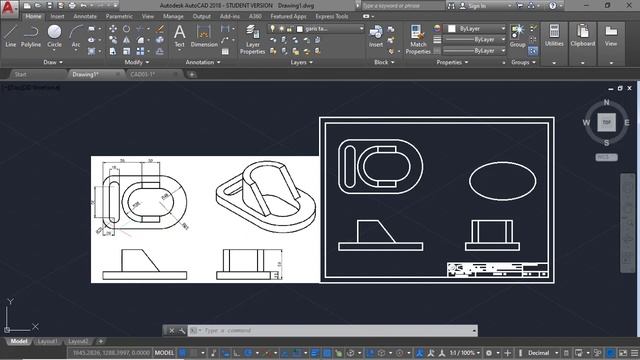Select the Line draw tool
This screenshot has height=360, width=640.
11,36
